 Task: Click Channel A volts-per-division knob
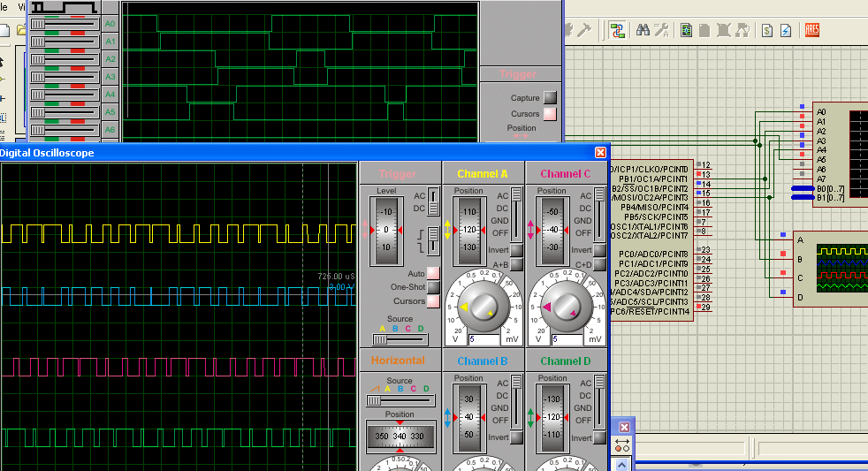tap(483, 306)
